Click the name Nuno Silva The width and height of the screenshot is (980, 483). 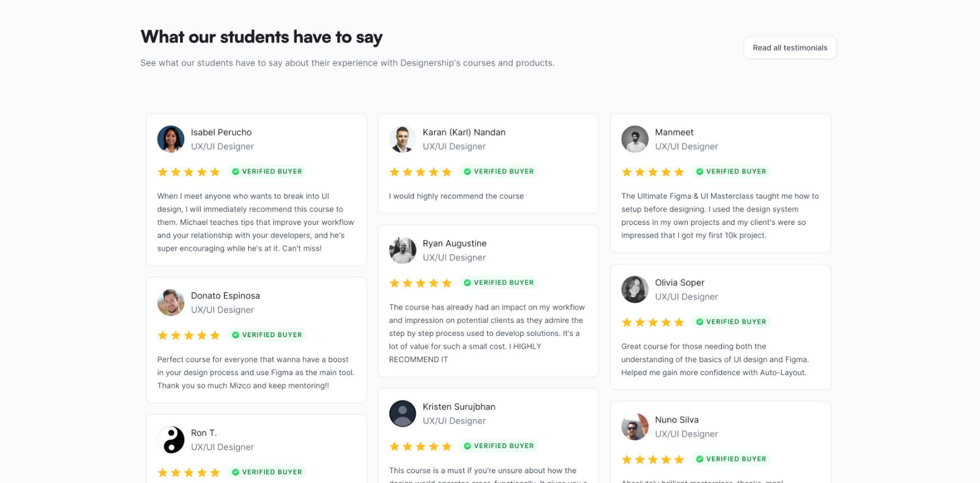(677, 420)
